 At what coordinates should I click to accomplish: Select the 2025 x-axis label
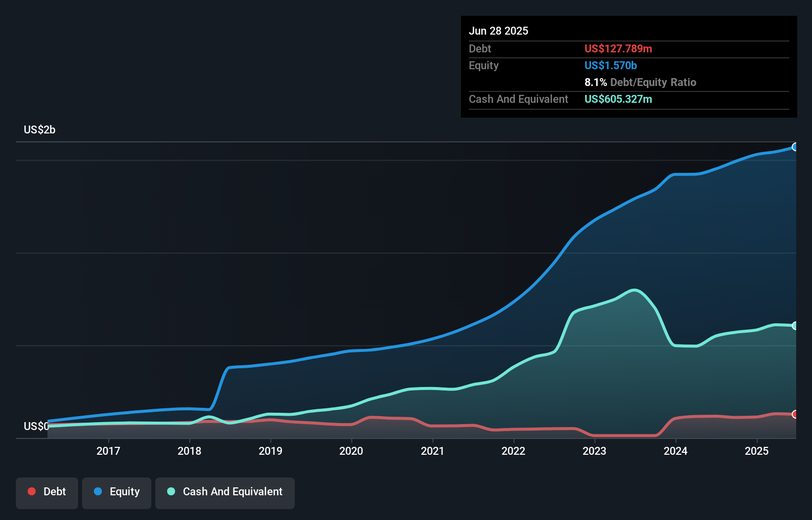pyautogui.click(x=757, y=451)
